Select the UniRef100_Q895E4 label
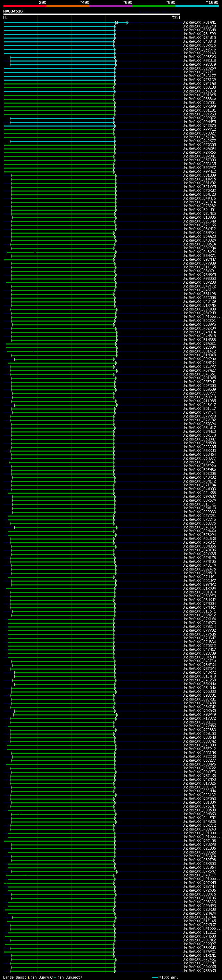The height and width of the screenshot is (980, 222). [x=199, y=244]
